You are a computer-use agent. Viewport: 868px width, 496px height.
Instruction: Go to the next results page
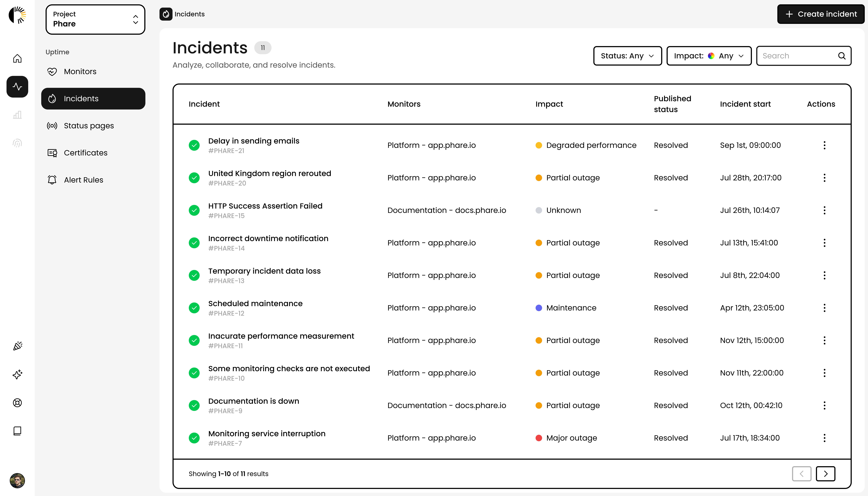(825, 474)
